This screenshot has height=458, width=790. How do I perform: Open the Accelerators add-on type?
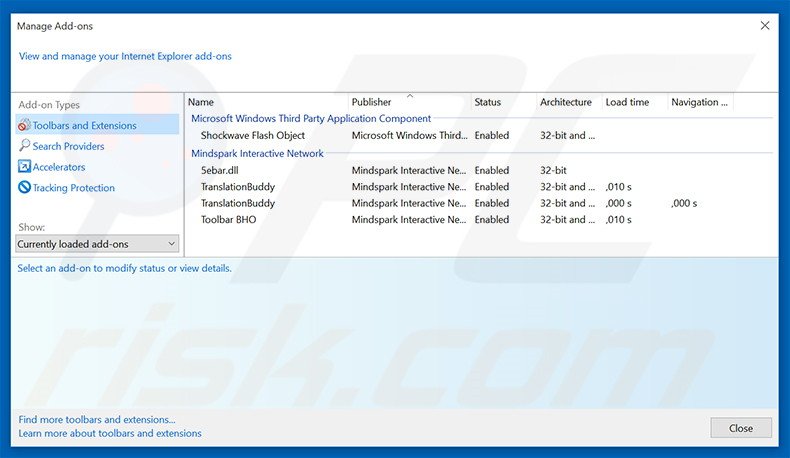[59, 167]
